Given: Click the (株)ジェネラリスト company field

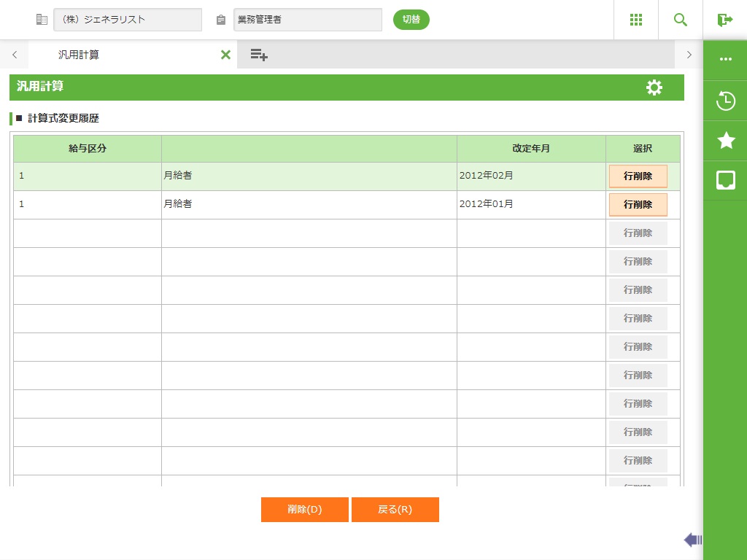Looking at the screenshot, I should (128, 20).
